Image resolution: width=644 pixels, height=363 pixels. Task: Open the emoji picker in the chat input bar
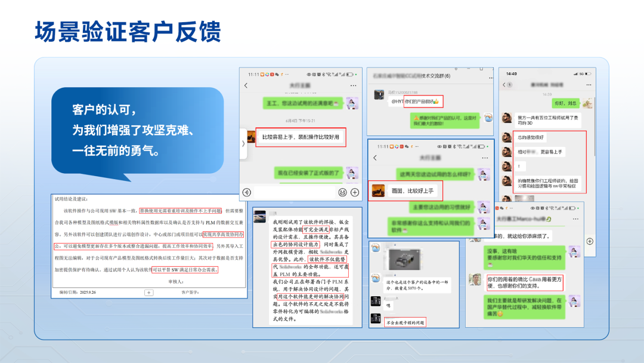point(342,192)
